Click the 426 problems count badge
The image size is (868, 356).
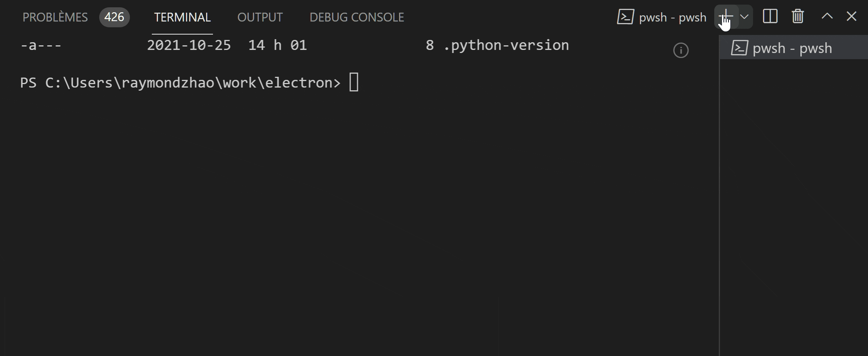114,17
